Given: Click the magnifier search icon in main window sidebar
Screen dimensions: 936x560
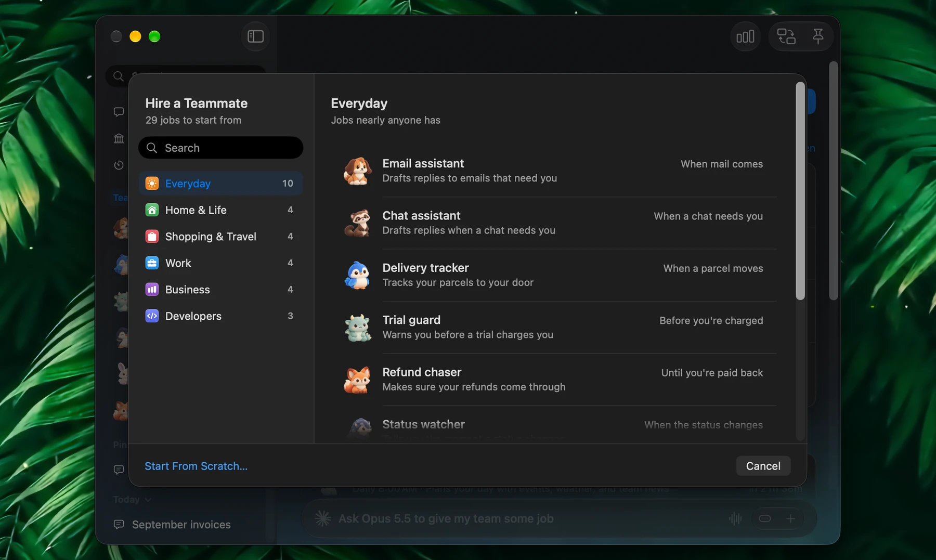Looking at the screenshot, I should 119,76.
